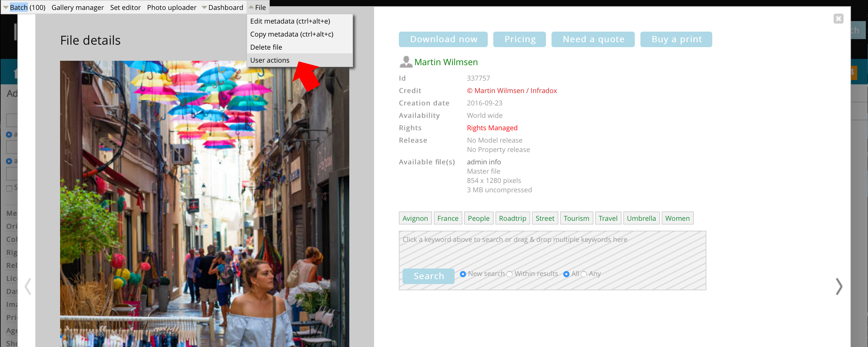The image size is (868, 347).
Task: Collapse the File menu
Action: [257, 7]
